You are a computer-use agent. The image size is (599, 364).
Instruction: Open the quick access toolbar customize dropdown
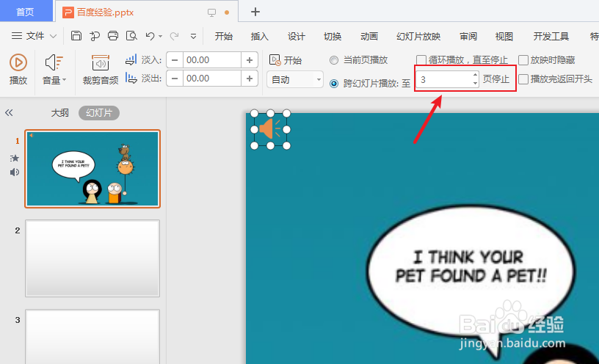tap(193, 36)
